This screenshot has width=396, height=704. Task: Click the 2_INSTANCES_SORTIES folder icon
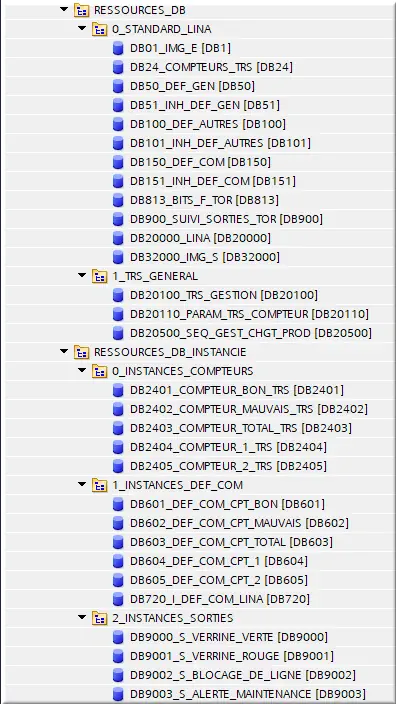pyautogui.click(x=99, y=618)
